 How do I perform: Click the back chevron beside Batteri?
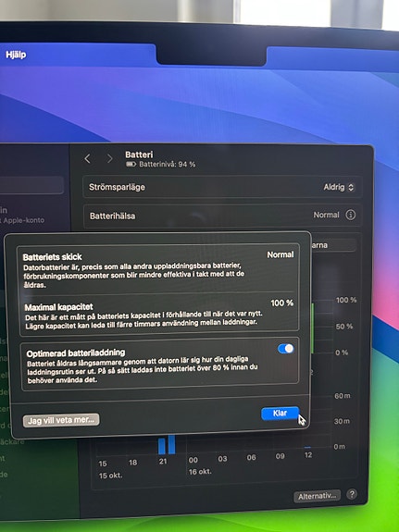(x=88, y=158)
